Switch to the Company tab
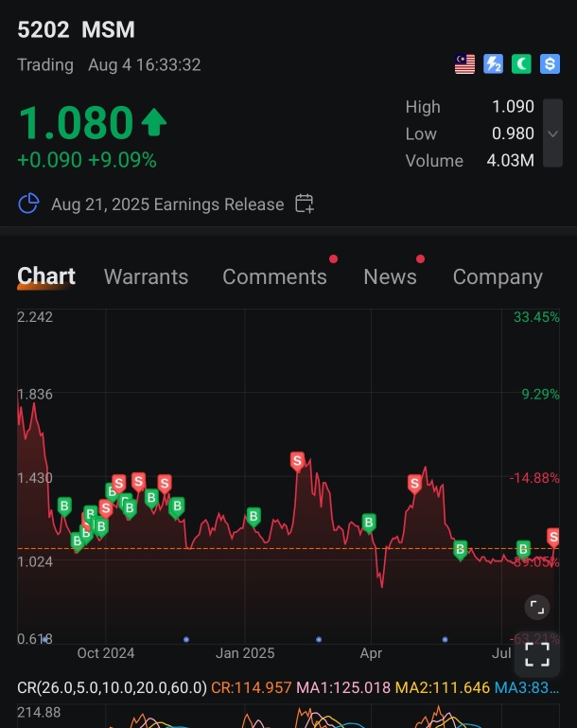Viewport: 577px width, 728px height. click(x=498, y=277)
